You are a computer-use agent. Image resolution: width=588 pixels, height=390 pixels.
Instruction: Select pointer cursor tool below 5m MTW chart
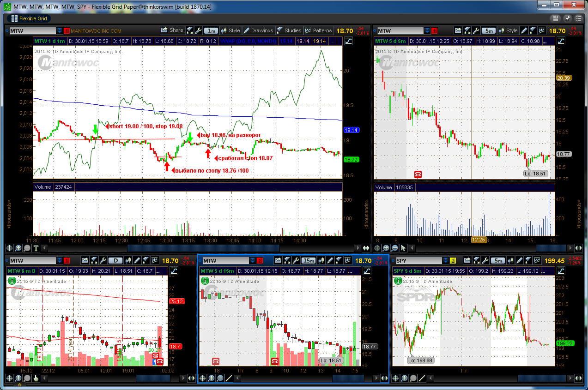(x=403, y=248)
